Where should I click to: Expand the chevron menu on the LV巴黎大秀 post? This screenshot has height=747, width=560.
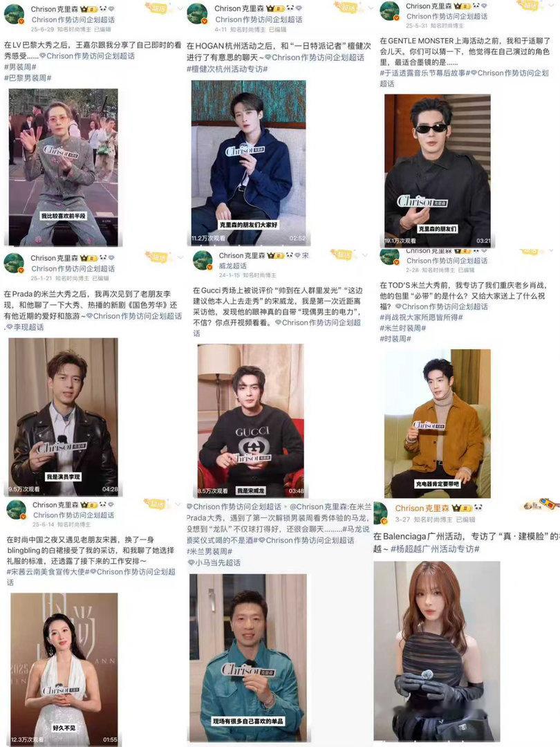(180, 8)
